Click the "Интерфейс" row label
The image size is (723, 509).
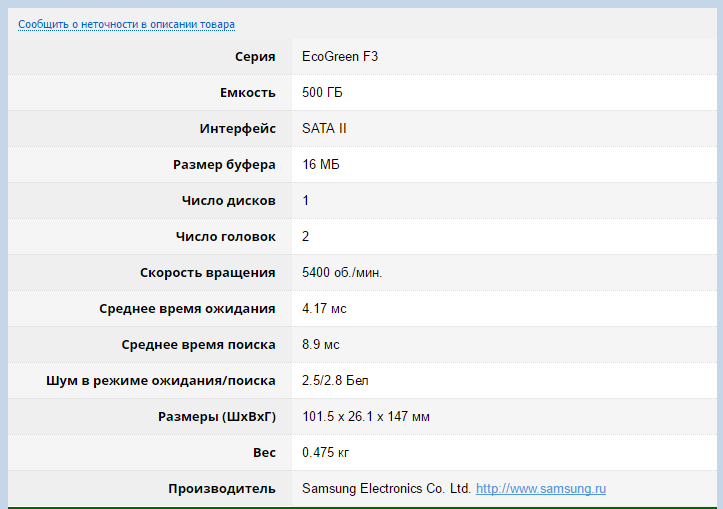(x=237, y=128)
